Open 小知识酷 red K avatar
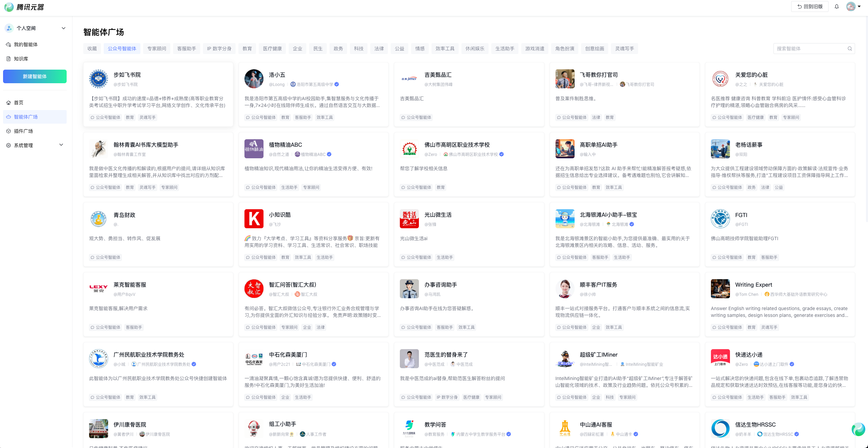Viewport: 868px width, 448px height. pos(254,219)
